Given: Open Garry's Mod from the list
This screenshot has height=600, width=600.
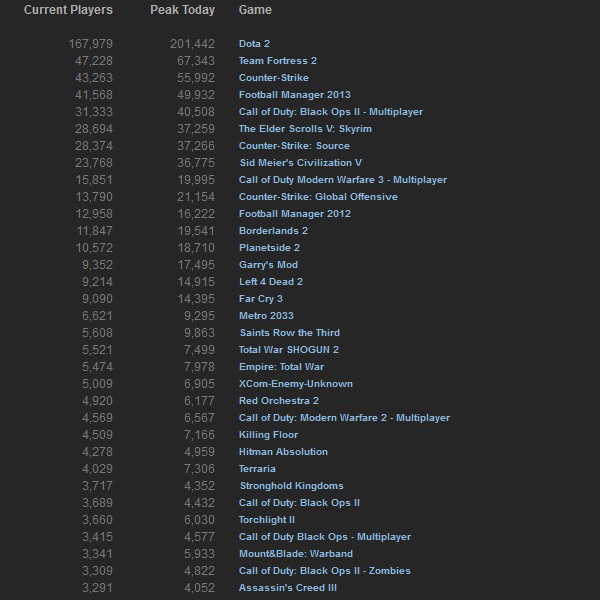Looking at the screenshot, I should [268, 265].
